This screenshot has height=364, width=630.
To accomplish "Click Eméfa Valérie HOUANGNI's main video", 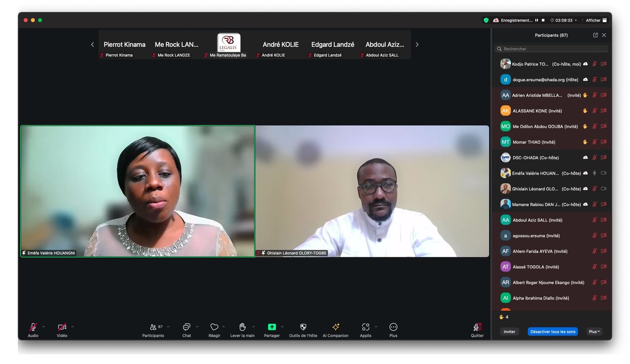I will (138, 191).
